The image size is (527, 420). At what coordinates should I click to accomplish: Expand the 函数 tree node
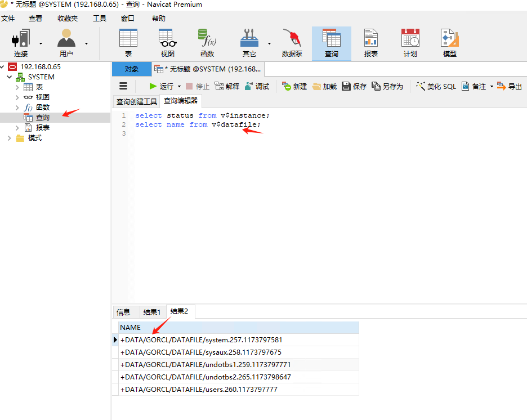click(17, 108)
